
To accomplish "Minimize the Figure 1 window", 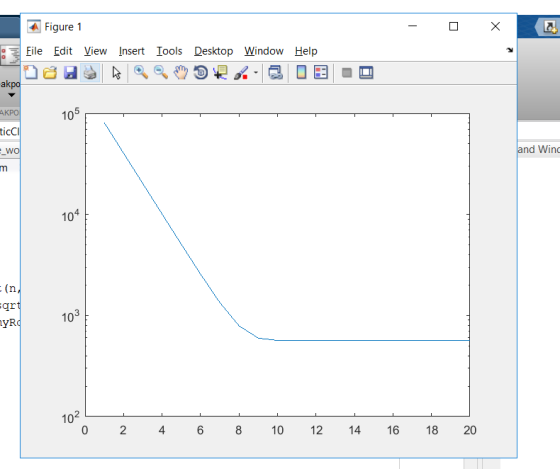I will click(x=412, y=26).
